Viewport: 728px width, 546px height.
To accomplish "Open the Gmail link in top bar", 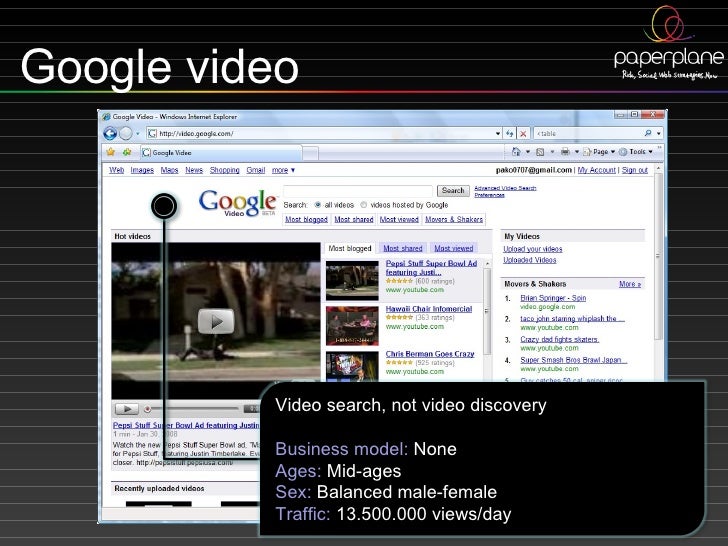I will click(x=255, y=170).
